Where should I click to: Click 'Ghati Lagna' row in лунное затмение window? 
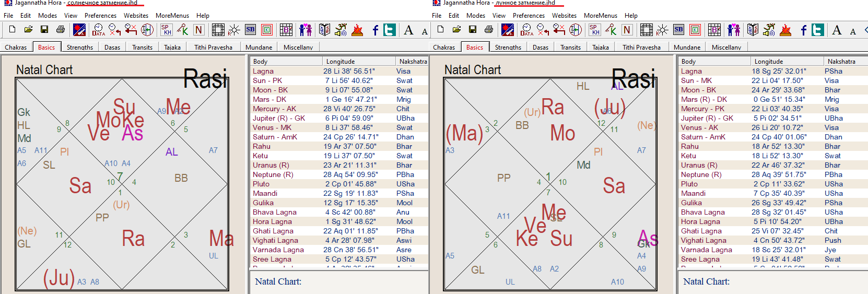click(773, 231)
